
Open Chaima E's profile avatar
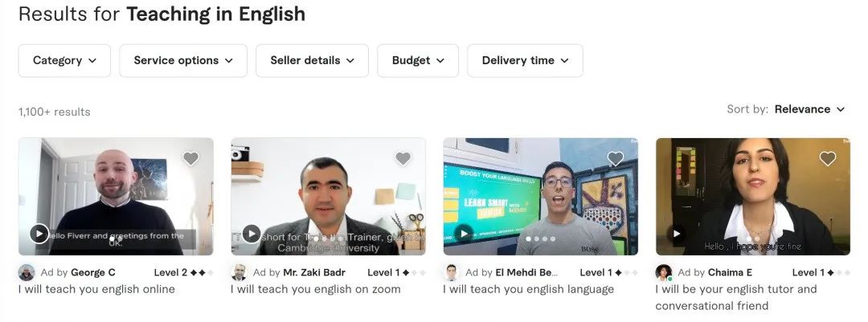coord(663,273)
